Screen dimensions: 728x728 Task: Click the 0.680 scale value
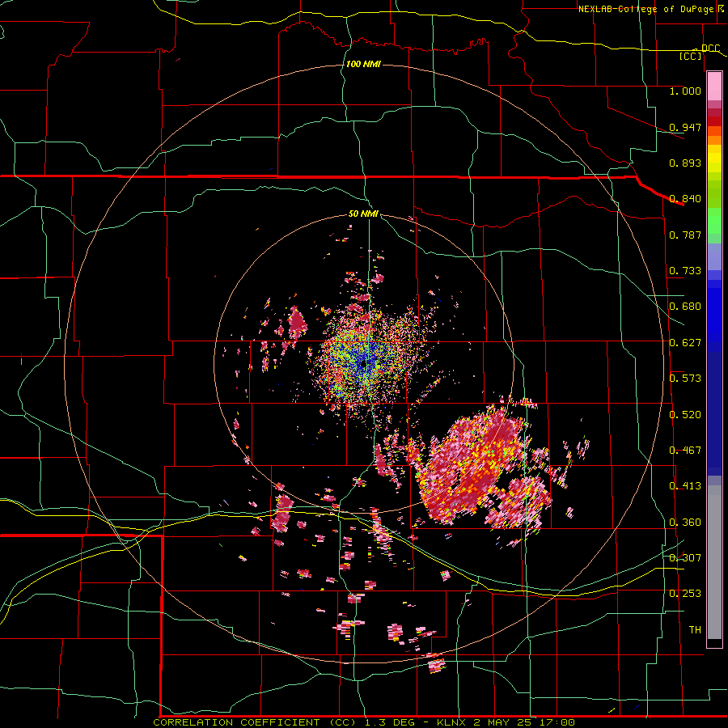(685, 307)
